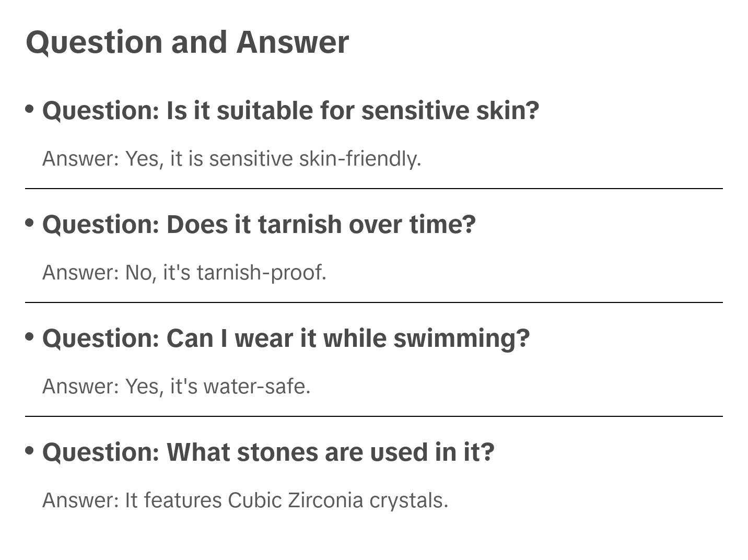Click the bullet before the swimming question
Image resolution: width=748 pixels, height=560 pixels.
[30, 336]
